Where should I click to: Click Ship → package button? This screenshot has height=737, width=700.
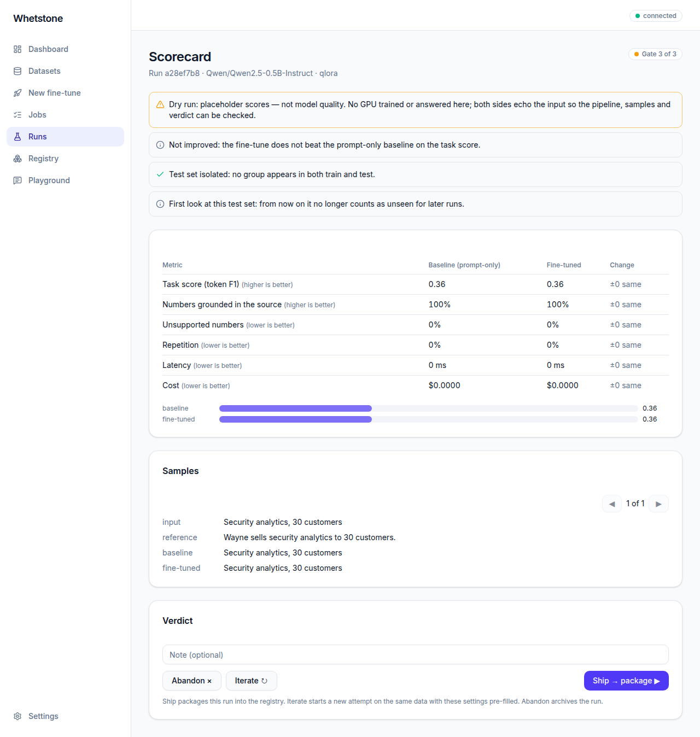(x=626, y=681)
